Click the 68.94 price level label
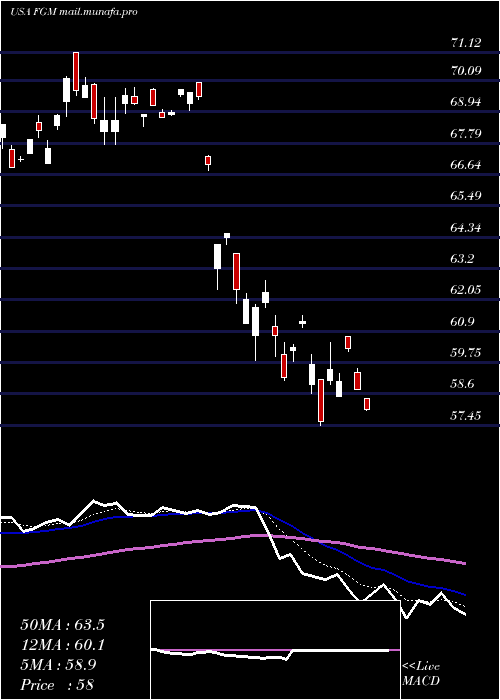 [x=466, y=102]
